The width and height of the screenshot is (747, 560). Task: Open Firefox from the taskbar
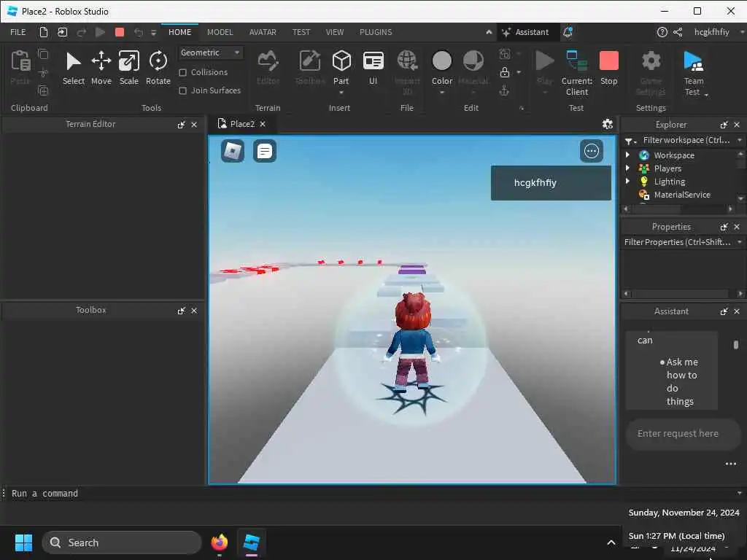219,542
